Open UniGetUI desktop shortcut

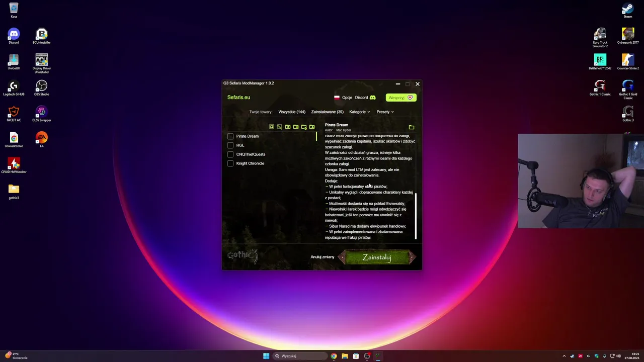point(14,62)
